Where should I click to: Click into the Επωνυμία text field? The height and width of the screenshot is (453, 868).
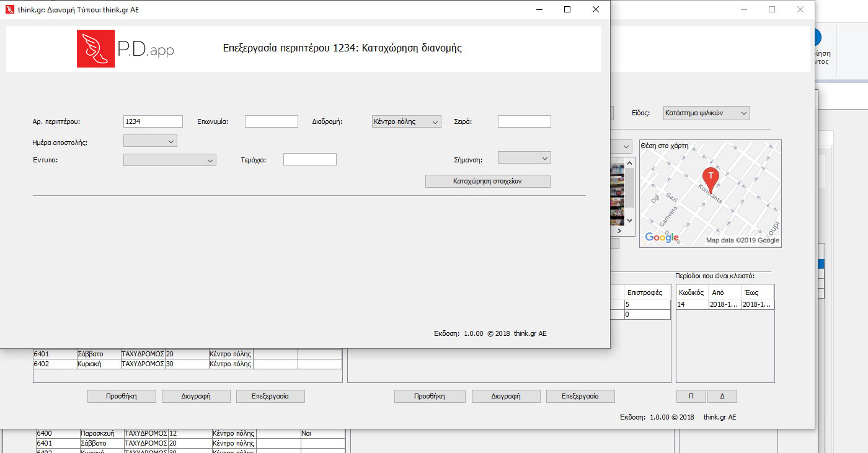(x=271, y=122)
